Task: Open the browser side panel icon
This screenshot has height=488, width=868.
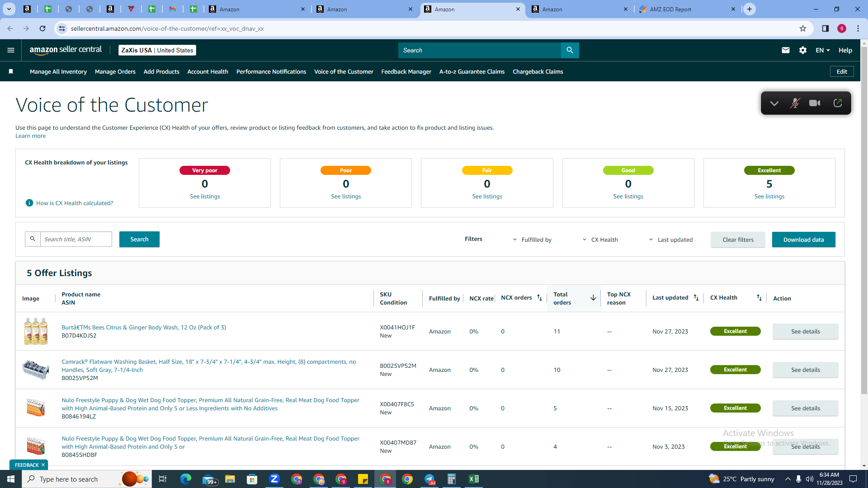Action: click(x=825, y=28)
